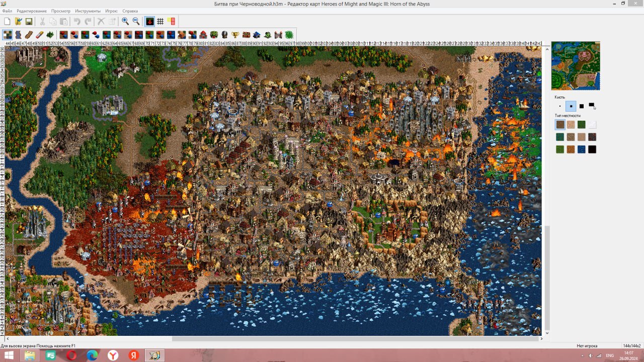Choose the smallest dot brush size
The image size is (644, 362).
[560, 106]
